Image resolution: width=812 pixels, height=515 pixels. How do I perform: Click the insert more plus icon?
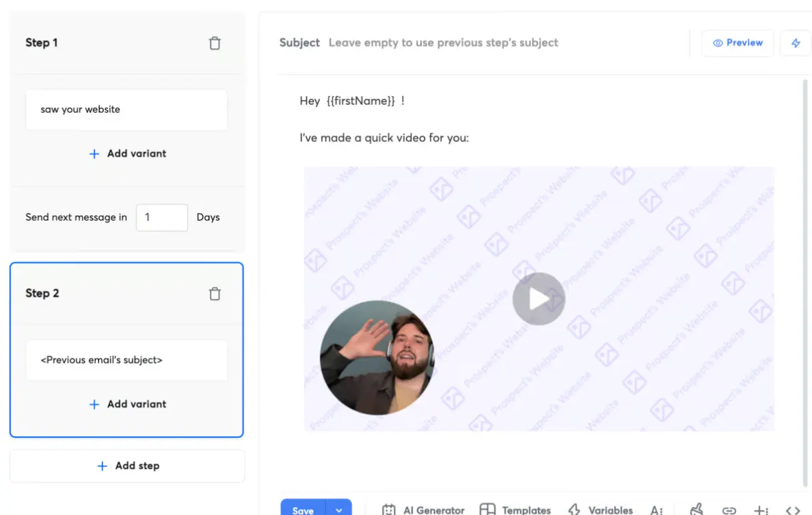(x=761, y=511)
